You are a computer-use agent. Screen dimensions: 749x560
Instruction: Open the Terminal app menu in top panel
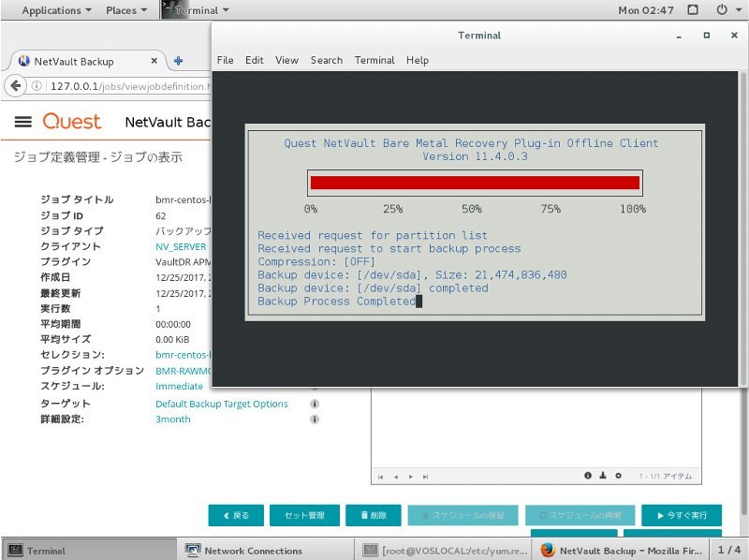point(196,10)
